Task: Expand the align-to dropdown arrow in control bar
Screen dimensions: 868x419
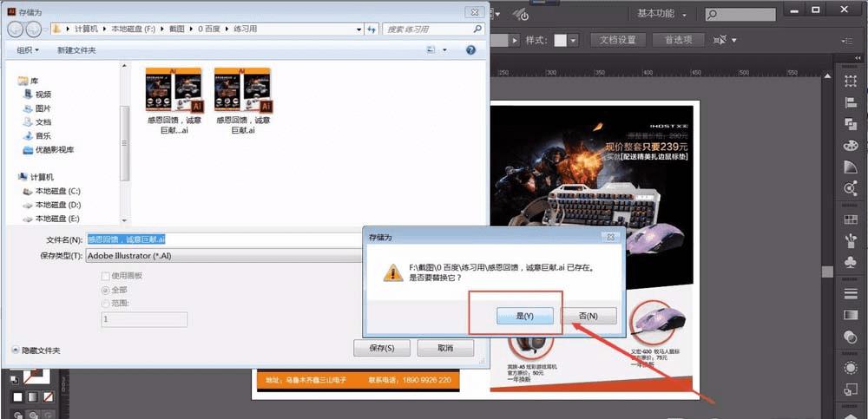Action: point(734,40)
